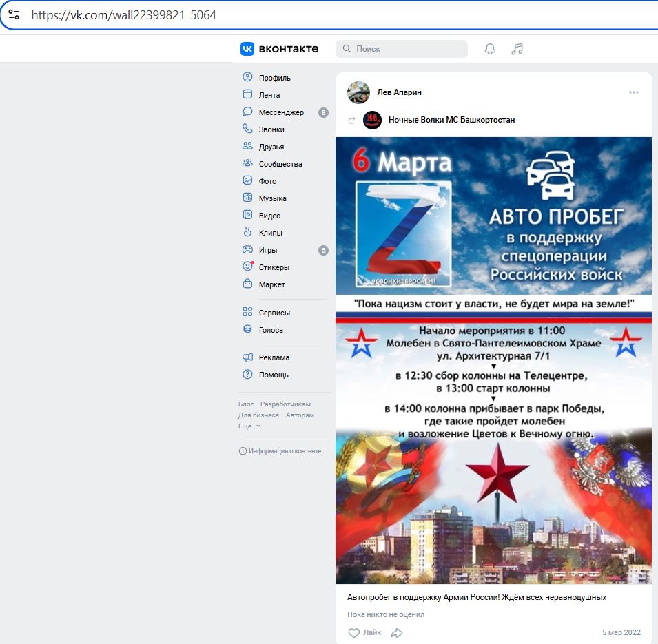Open the Клипы section
Image resolution: width=658 pixels, height=644 pixels.
(272, 232)
